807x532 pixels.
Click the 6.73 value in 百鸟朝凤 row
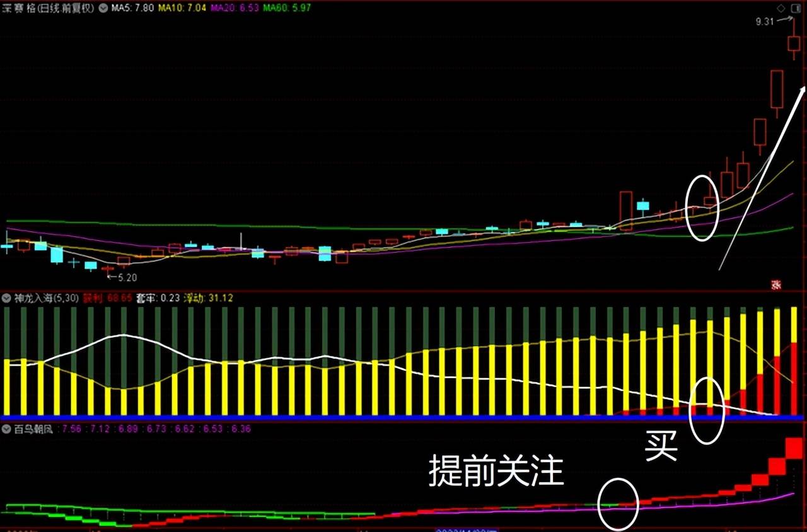point(156,429)
